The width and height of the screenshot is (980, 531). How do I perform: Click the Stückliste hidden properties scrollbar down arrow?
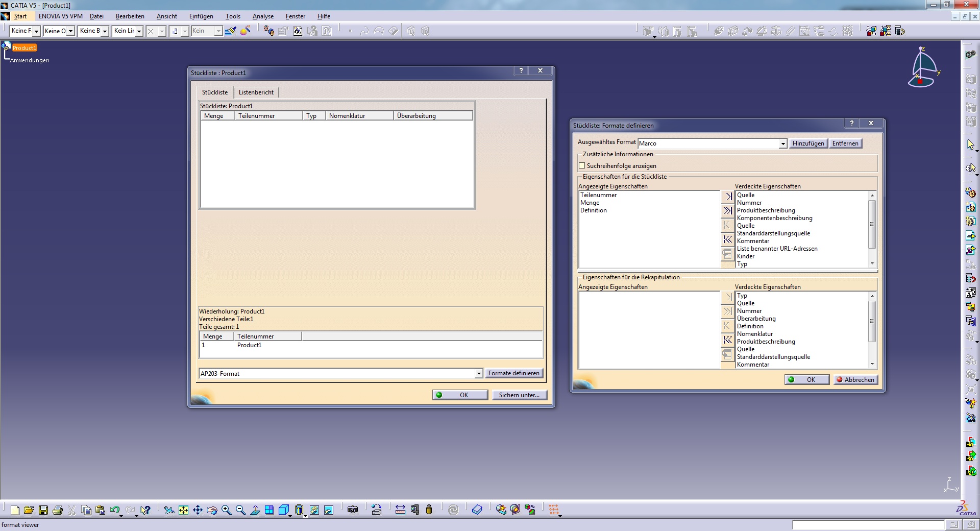pos(872,263)
